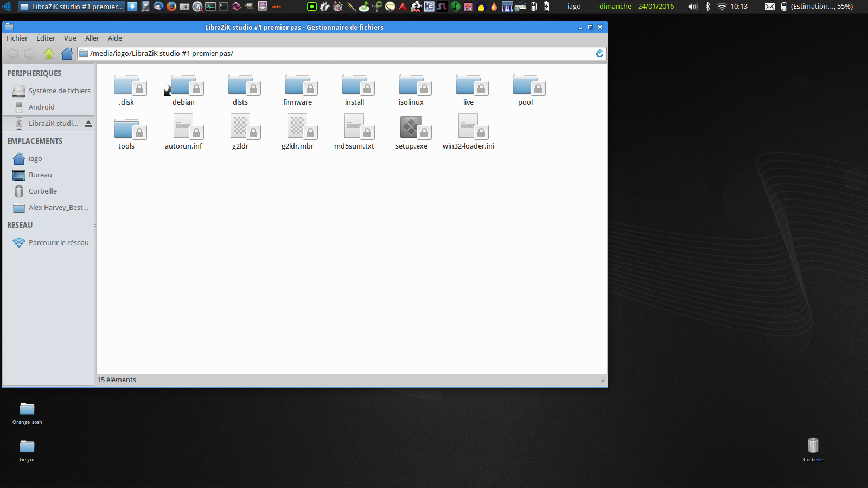Image resolution: width=868 pixels, height=488 pixels.
Task: Select the debian folder link
Action: (183, 90)
